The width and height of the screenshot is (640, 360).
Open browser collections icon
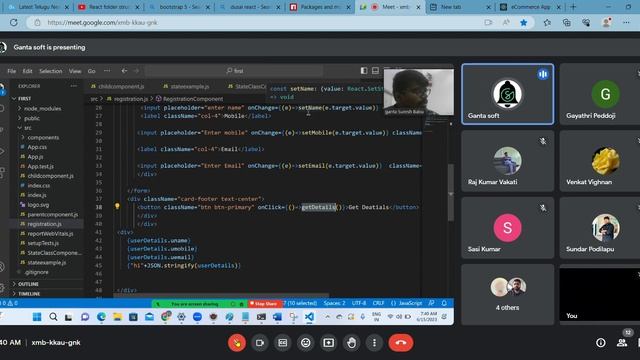click(567, 22)
